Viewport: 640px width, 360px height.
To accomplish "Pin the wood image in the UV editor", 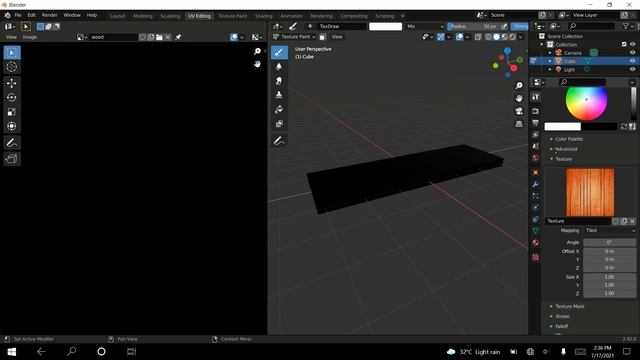I will pyautogui.click(x=178, y=37).
